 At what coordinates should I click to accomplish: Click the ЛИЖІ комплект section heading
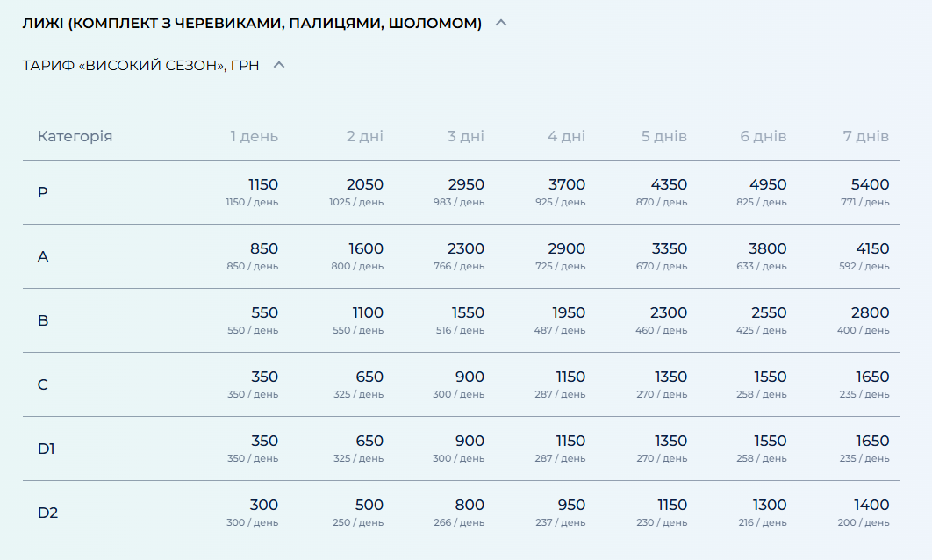(x=252, y=23)
